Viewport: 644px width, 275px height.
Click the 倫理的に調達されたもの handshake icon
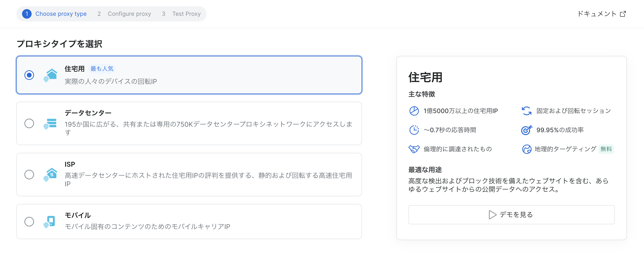[x=414, y=149]
